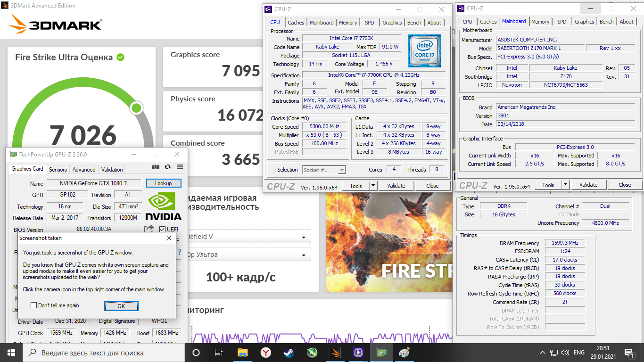Image resolution: width=644 pixels, height=362 pixels.
Task: Toggle the UEFI checkbox in GPU-Z
Action: [x=163, y=230]
